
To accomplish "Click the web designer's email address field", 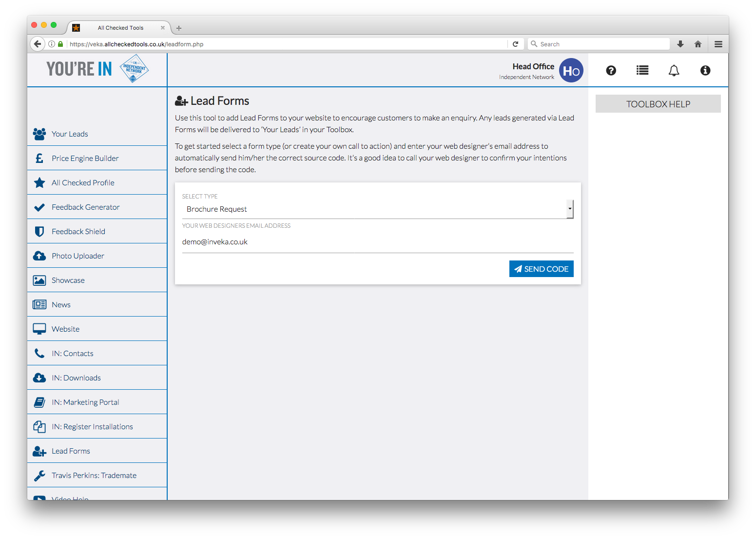I will (377, 242).
